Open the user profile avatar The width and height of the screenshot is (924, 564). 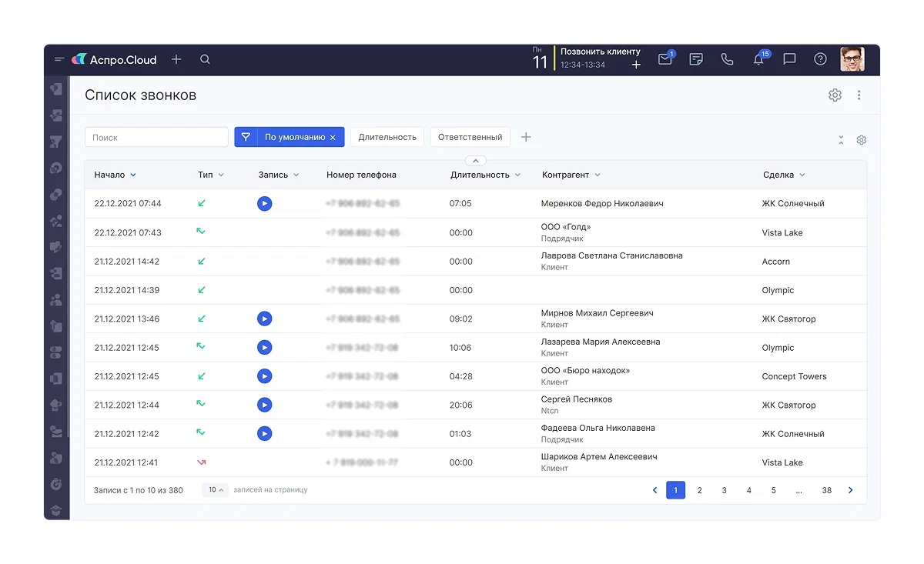[852, 59]
